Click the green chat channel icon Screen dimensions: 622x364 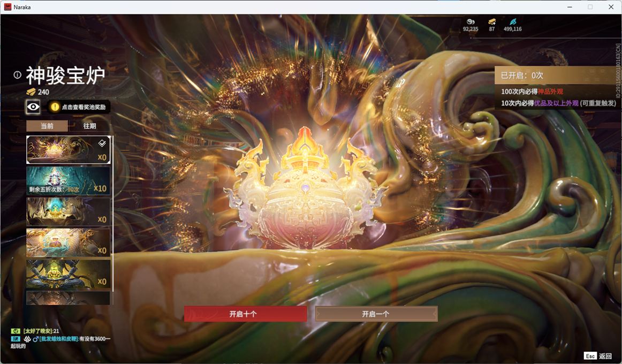pos(16,331)
